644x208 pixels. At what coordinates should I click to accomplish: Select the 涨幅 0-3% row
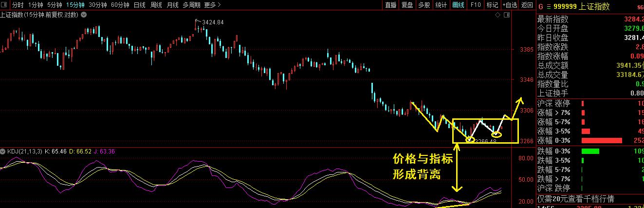point(590,140)
